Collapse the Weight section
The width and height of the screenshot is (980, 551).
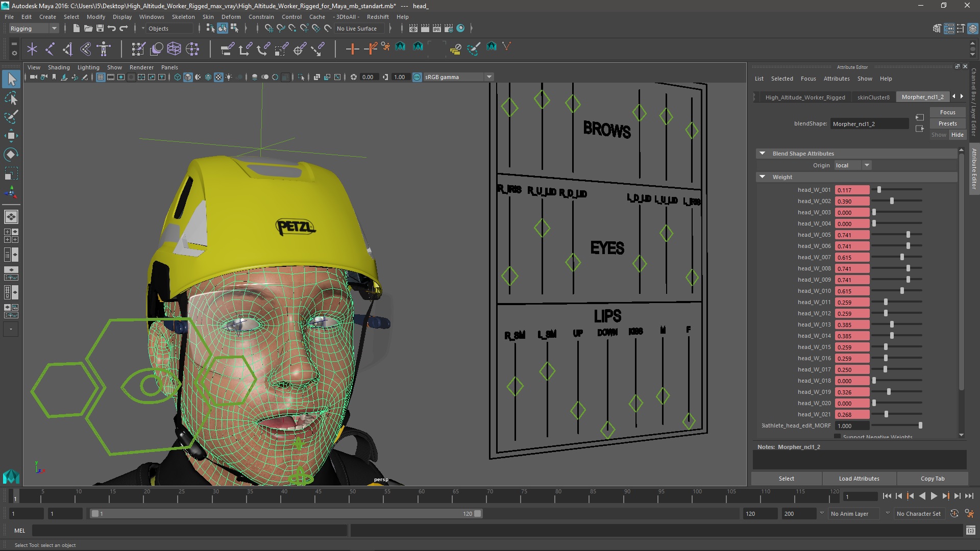pyautogui.click(x=762, y=177)
